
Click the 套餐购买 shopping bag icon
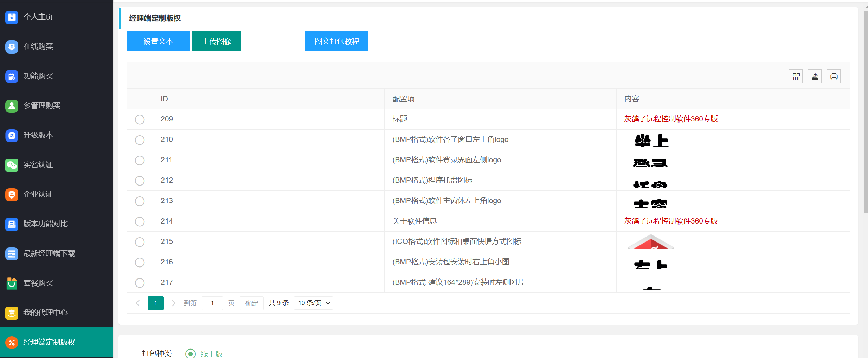(x=12, y=283)
